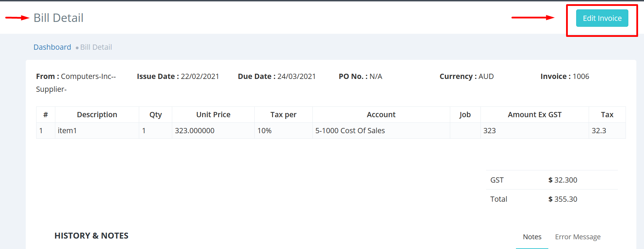Click the HISTORY & NOTES heading
The width and height of the screenshot is (644, 249).
tap(92, 236)
